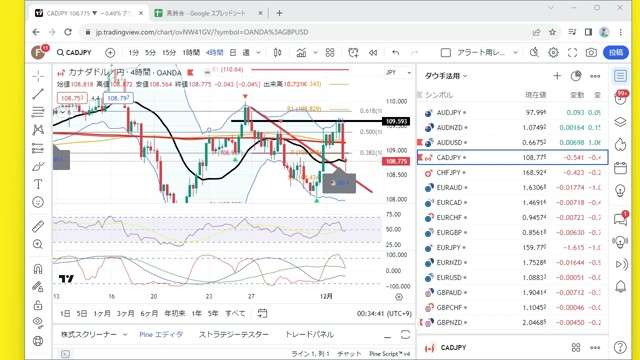This screenshot has height=360, width=640.
Task: Toggle the alert layout checkbox
Action: (446, 53)
